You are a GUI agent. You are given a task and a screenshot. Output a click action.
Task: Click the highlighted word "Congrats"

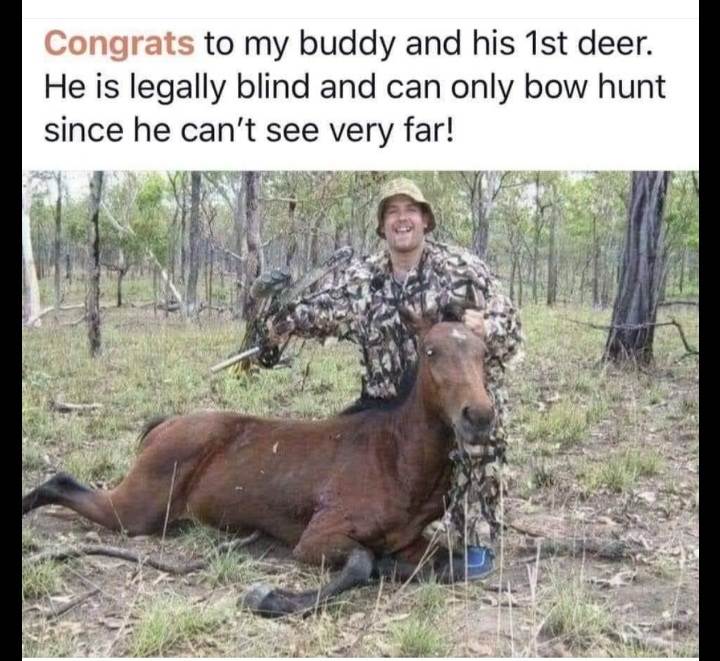119,44
